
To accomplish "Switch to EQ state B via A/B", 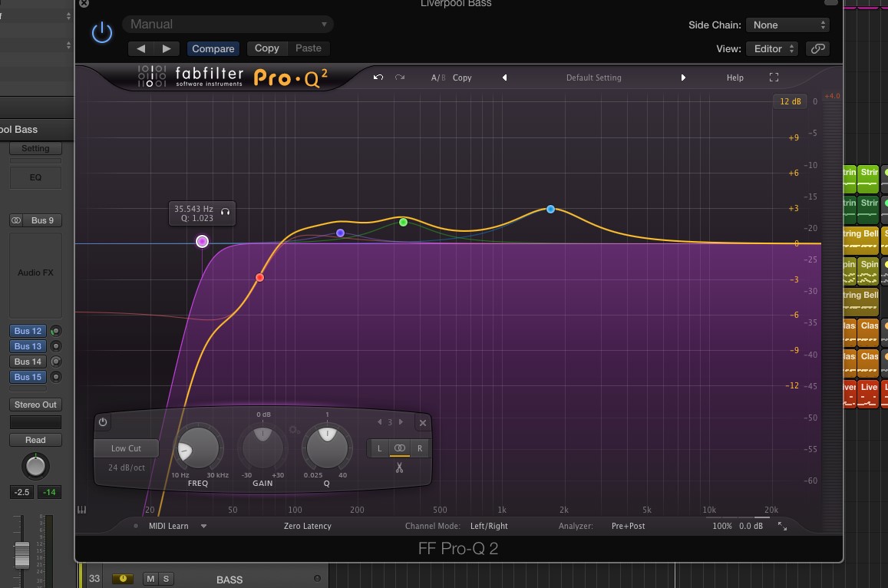I will [x=444, y=77].
